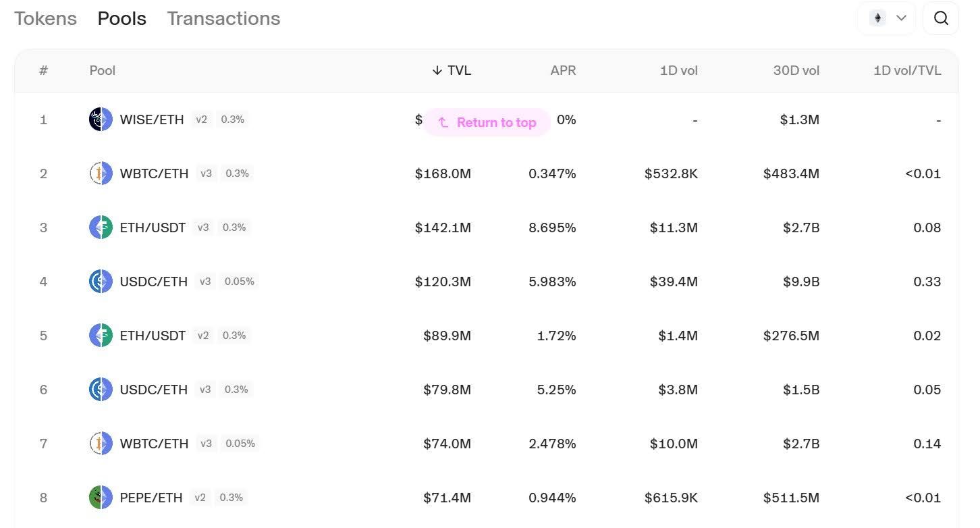Click the WBTC/ETH 0.05% pool icon

coord(101,444)
